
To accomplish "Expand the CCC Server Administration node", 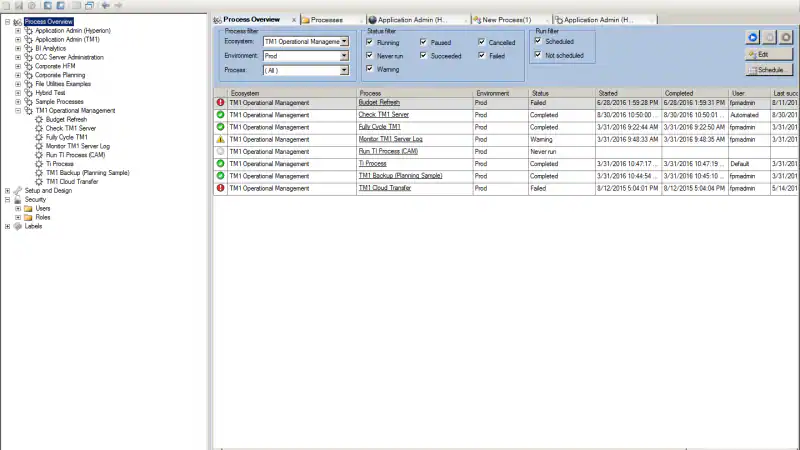I will [18, 57].
